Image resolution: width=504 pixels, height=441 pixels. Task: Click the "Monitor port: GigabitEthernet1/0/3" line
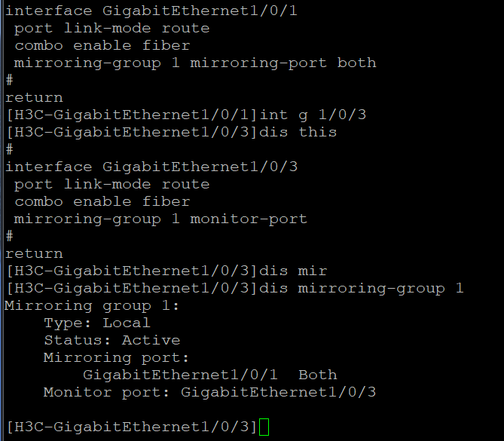(x=209, y=392)
